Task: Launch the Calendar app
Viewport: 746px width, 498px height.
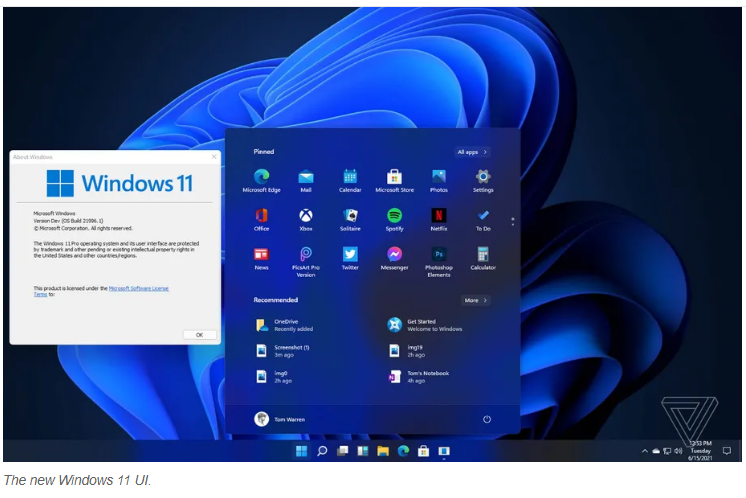Action: (350, 181)
